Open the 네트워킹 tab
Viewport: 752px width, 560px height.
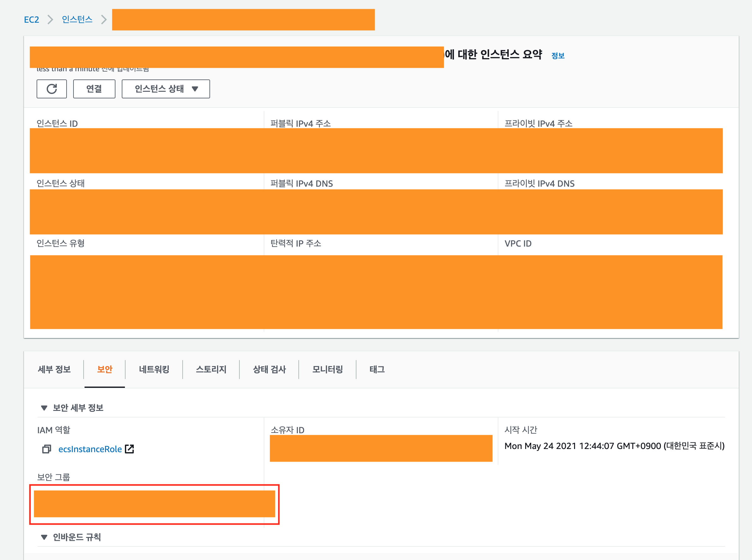[154, 369]
